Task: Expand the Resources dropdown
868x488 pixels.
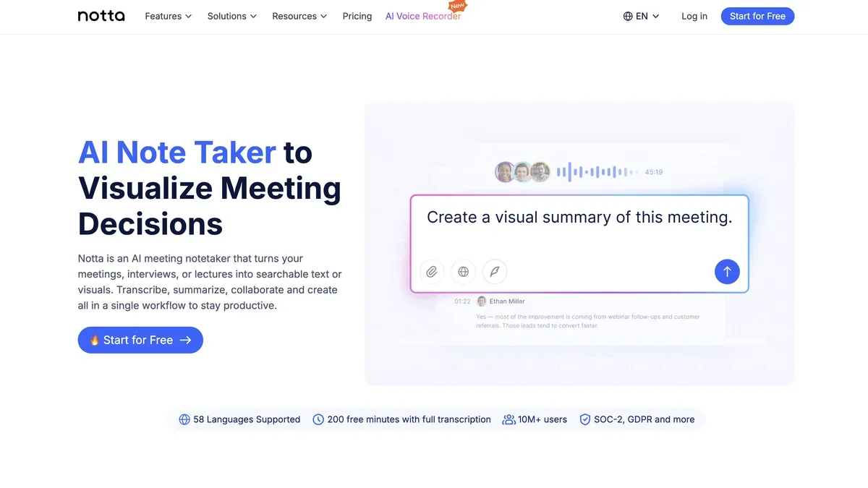Action: tap(299, 16)
